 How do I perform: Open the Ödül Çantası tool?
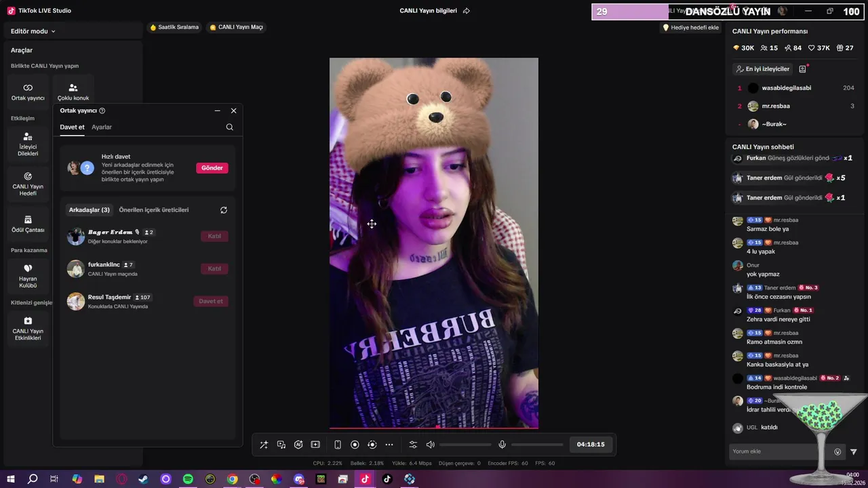point(28,224)
